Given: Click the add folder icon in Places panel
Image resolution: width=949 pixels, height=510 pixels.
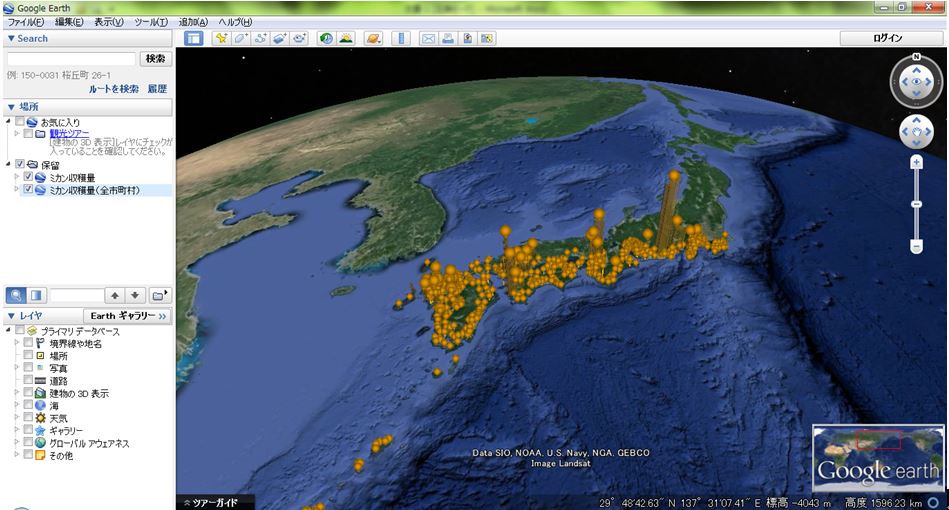Looking at the screenshot, I should (x=159, y=295).
